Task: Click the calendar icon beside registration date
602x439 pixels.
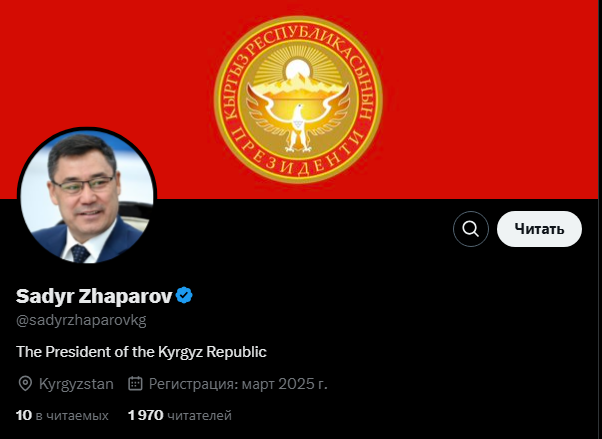Action: [x=135, y=384]
